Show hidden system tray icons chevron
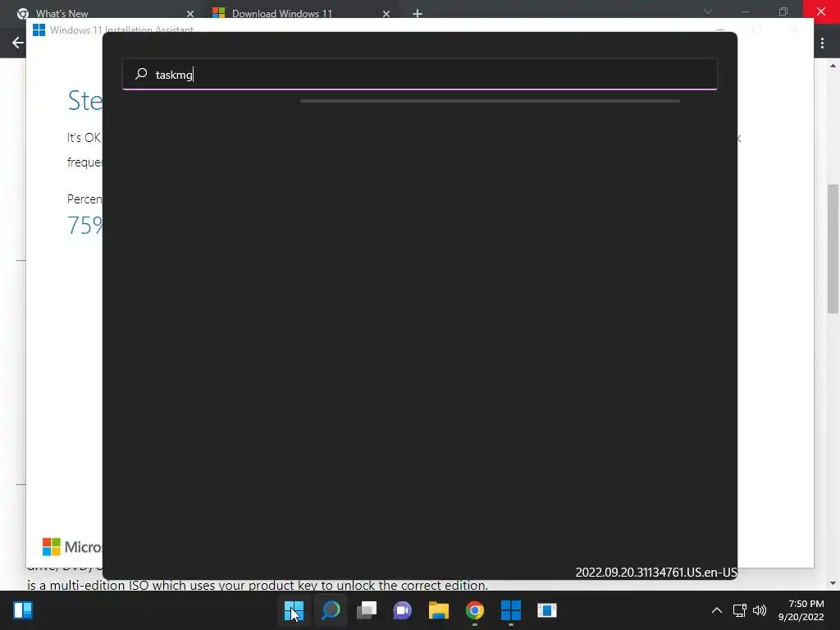The height and width of the screenshot is (630, 840). (x=717, y=610)
